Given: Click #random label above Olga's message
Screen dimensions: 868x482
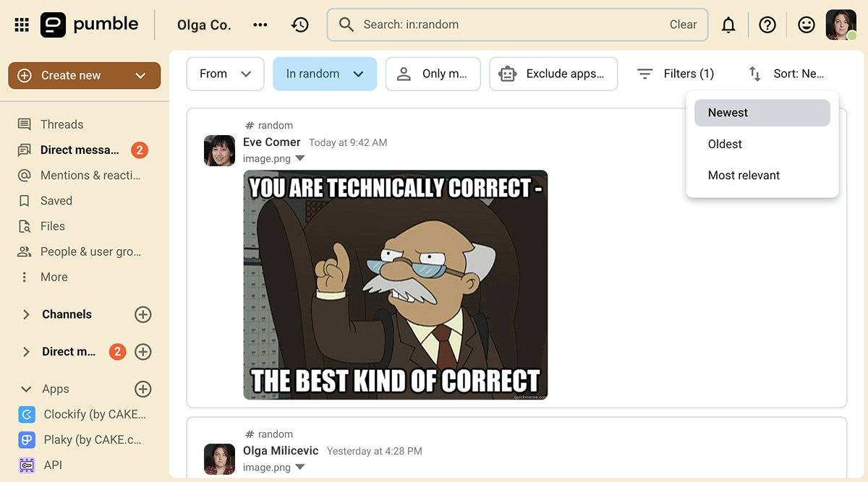Looking at the screenshot, I should point(269,434).
